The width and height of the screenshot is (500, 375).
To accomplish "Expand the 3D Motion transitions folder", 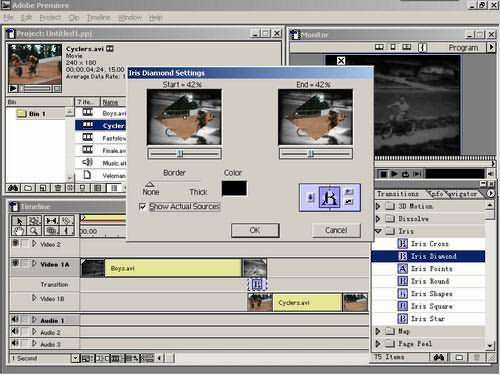I will pyautogui.click(x=378, y=206).
